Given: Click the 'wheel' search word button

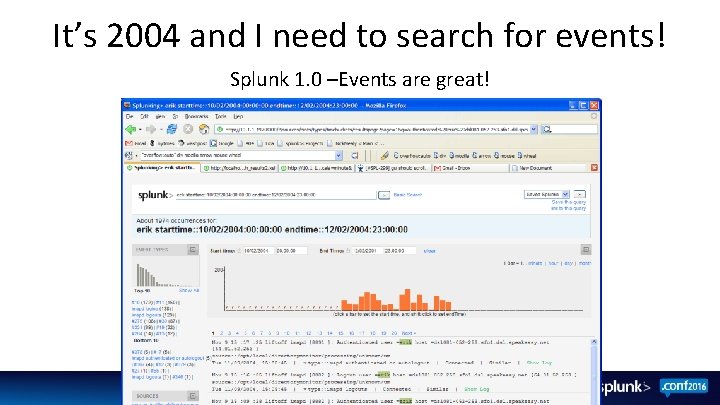Looking at the screenshot, I should [x=527, y=156].
